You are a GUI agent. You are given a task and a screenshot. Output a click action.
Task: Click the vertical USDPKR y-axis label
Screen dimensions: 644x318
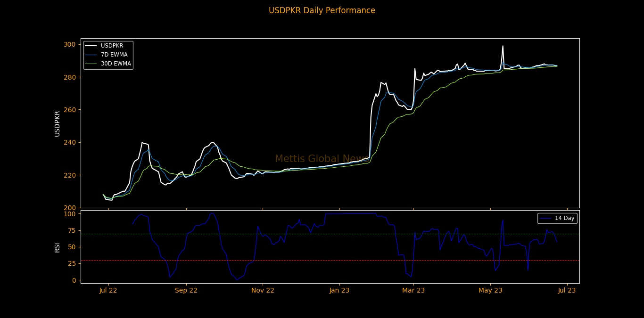(57, 123)
